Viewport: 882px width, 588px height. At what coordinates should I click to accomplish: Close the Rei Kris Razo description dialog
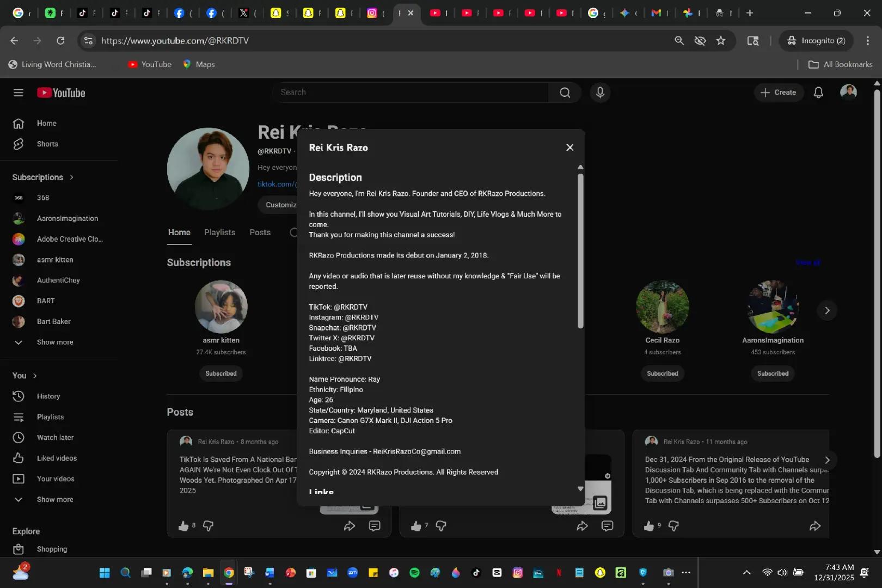tap(570, 148)
